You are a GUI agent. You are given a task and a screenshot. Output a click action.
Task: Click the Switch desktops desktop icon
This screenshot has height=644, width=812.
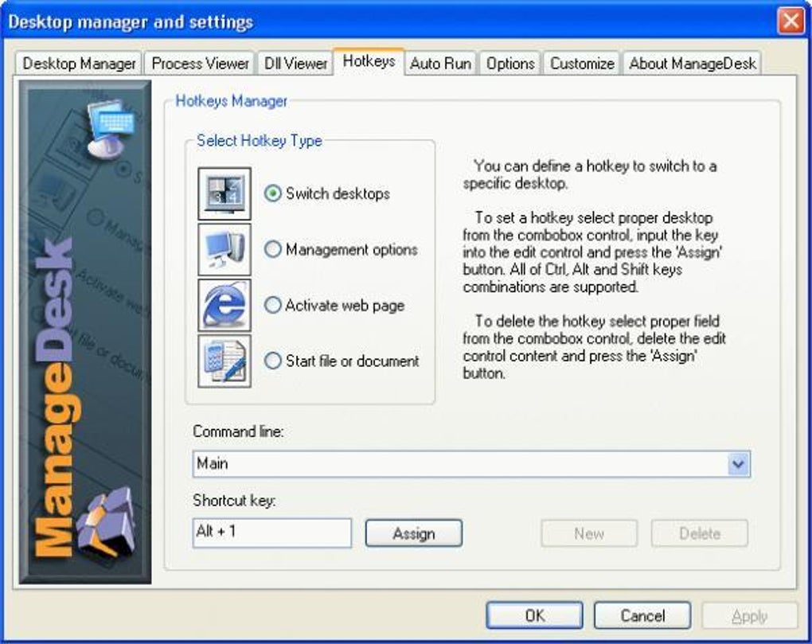[x=224, y=193]
